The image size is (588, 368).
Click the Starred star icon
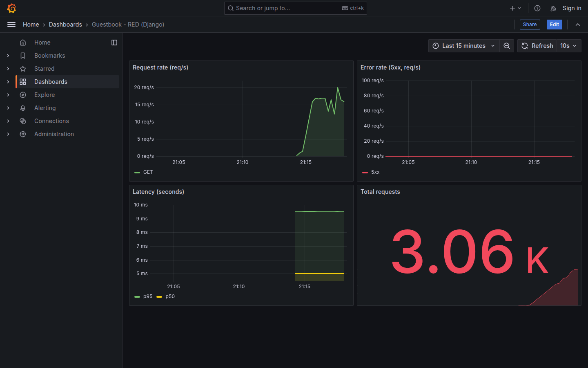coord(23,69)
